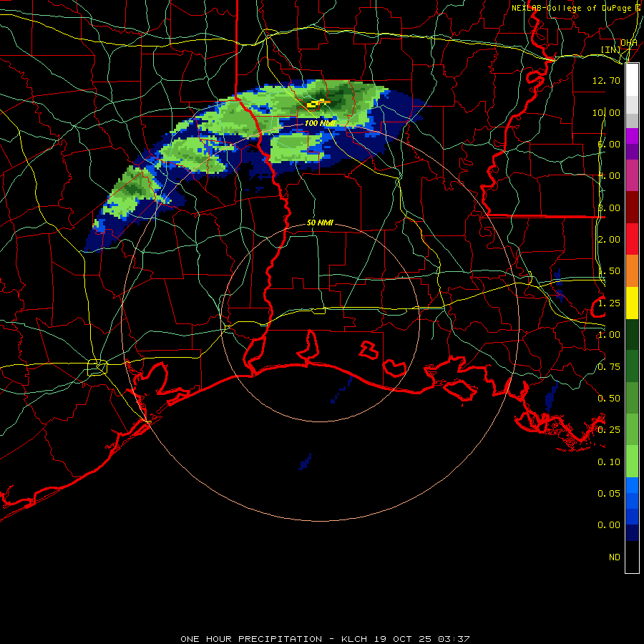Click the OHA product label above legend
The width and height of the screenshot is (644, 644).
629,43
